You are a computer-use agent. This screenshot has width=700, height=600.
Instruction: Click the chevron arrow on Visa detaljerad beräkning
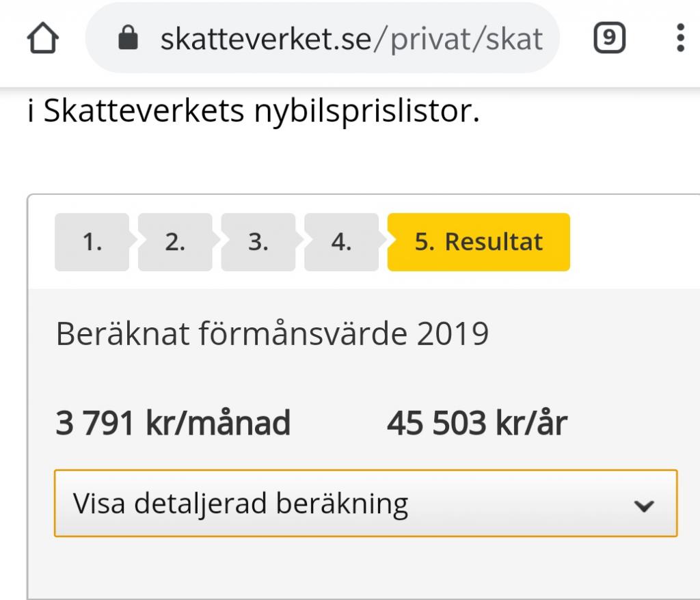coord(643,506)
